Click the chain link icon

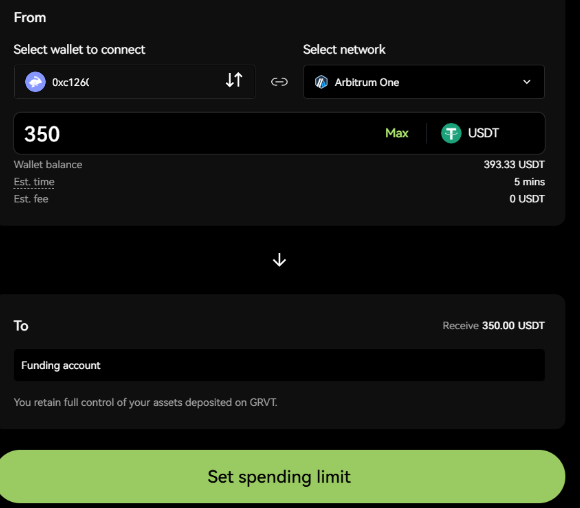279,82
